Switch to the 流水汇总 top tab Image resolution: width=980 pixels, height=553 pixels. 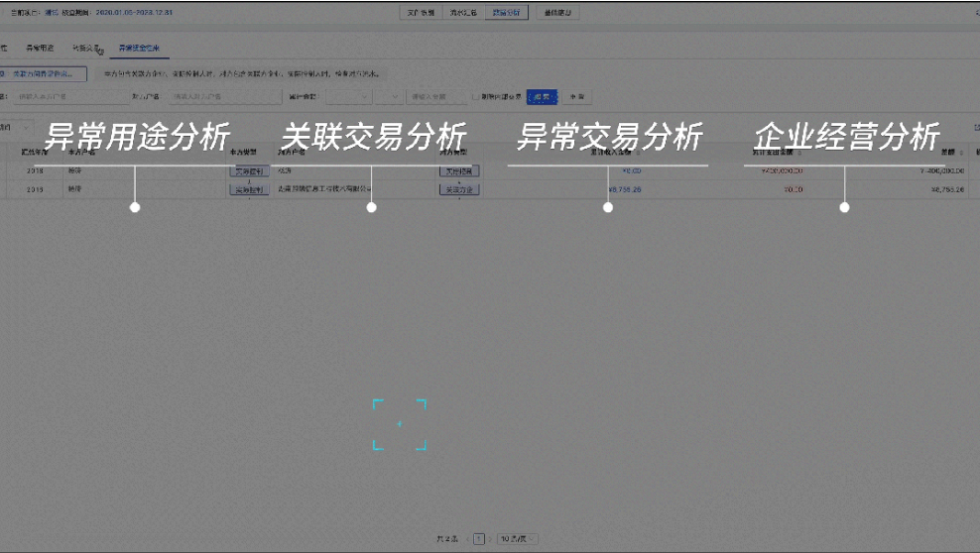(x=464, y=13)
